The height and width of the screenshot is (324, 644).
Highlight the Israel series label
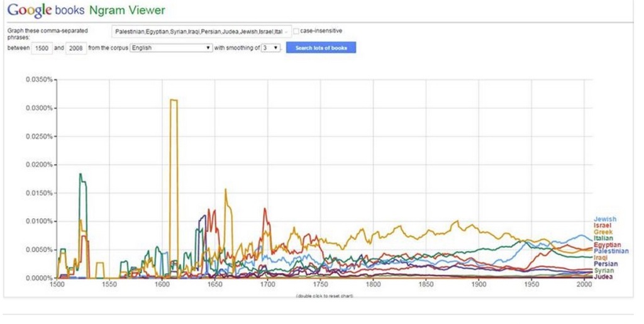[602, 225]
